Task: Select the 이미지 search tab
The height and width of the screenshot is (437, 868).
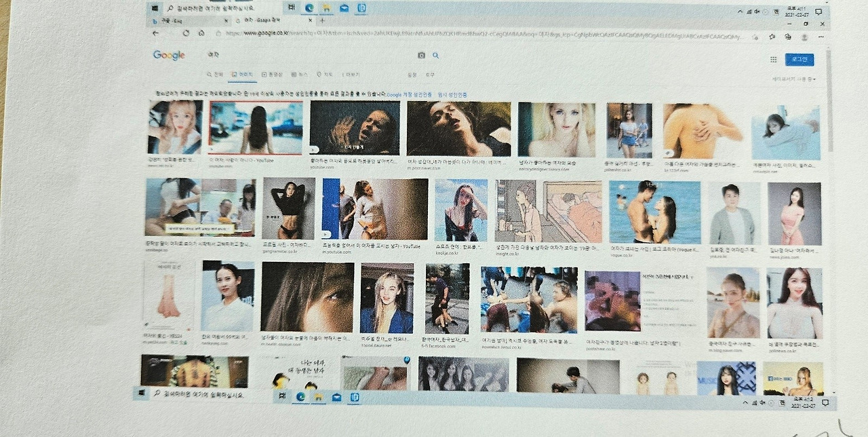Action: point(241,74)
